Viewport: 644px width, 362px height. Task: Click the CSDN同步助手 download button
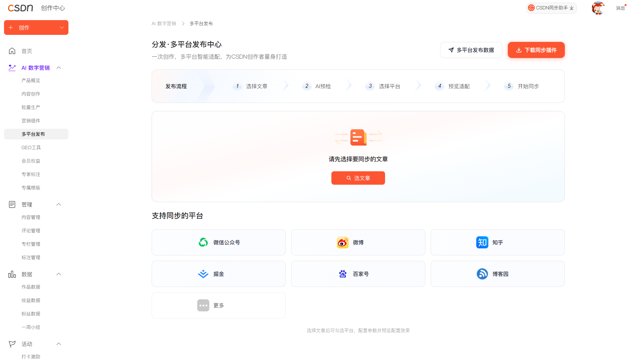(x=551, y=8)
